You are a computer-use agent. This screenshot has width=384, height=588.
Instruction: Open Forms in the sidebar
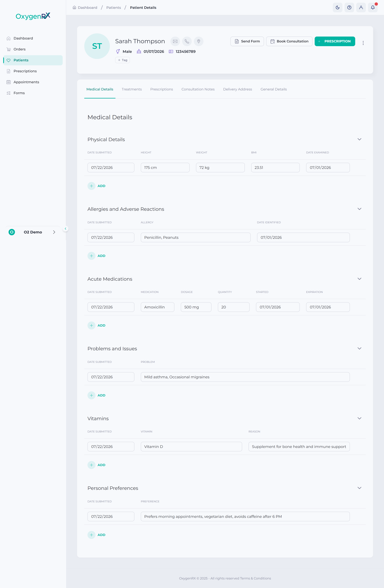click(x=33, y=93)
